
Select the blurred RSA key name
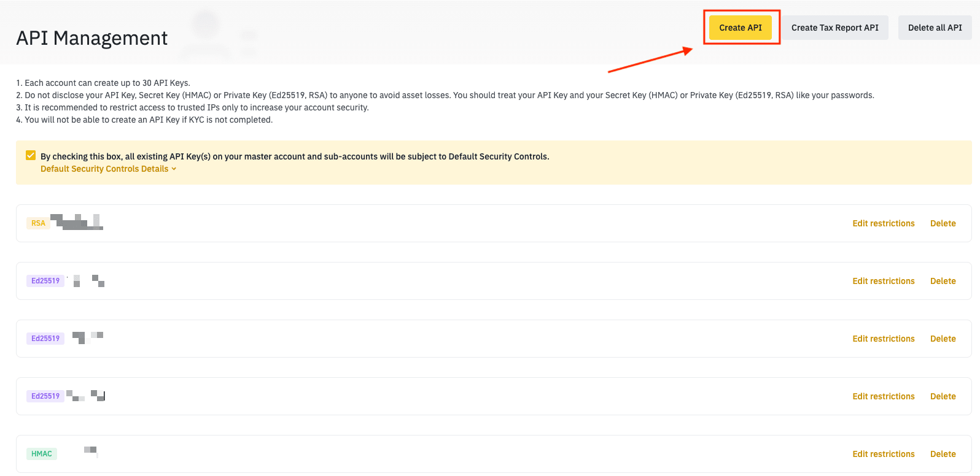coord(77,222)
